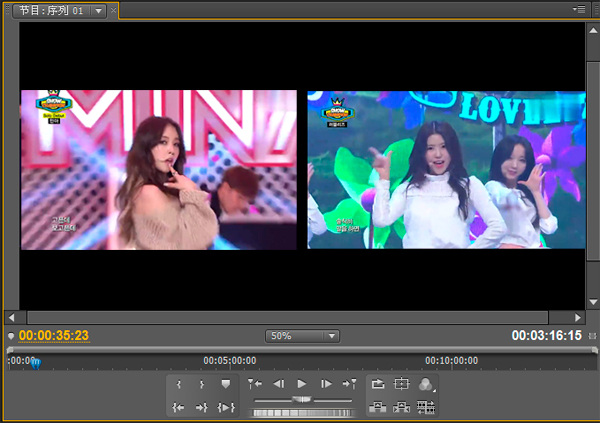The image size is (600, 423).
Task: Click the panel grip handle at top-left
Action: coord(7,10)
